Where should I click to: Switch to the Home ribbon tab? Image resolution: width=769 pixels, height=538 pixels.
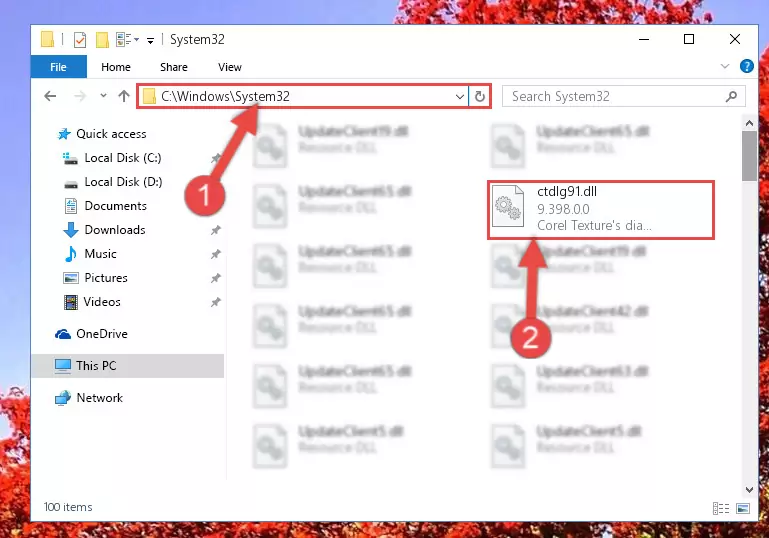tap(116, 67)
